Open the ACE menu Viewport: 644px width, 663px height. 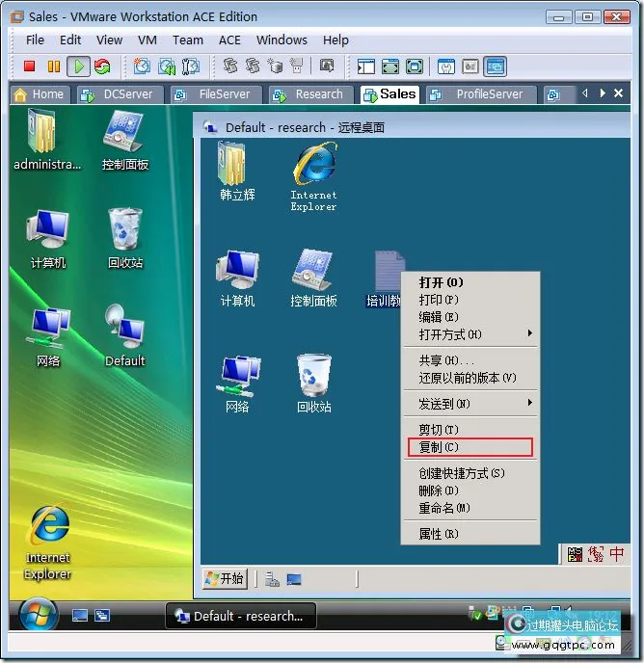click(229, 40)
